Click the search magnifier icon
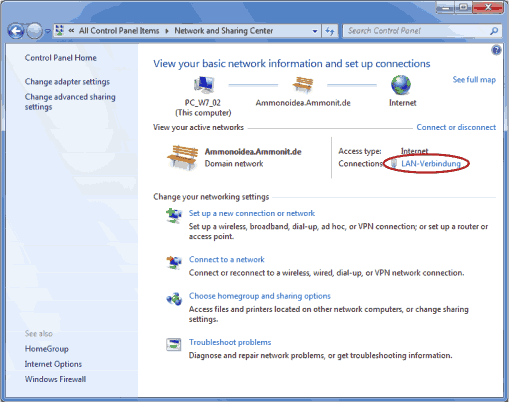The width and height of the screenshot is (509, 402). click(x=494, y=31)
